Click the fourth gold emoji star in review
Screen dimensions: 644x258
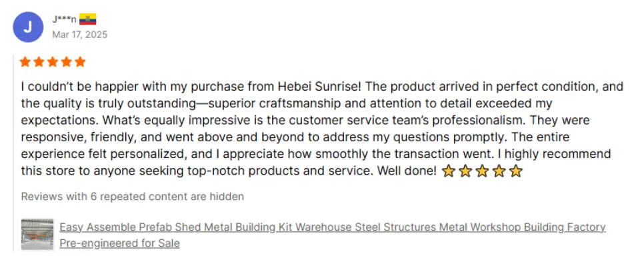coord(499,171)
